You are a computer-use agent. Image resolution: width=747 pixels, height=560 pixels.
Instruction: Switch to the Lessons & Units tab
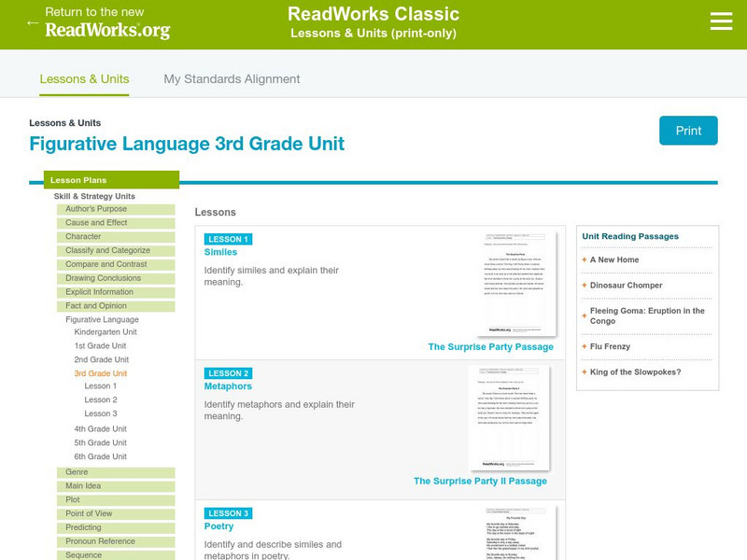pyautogui.click(x=84, y=79)
